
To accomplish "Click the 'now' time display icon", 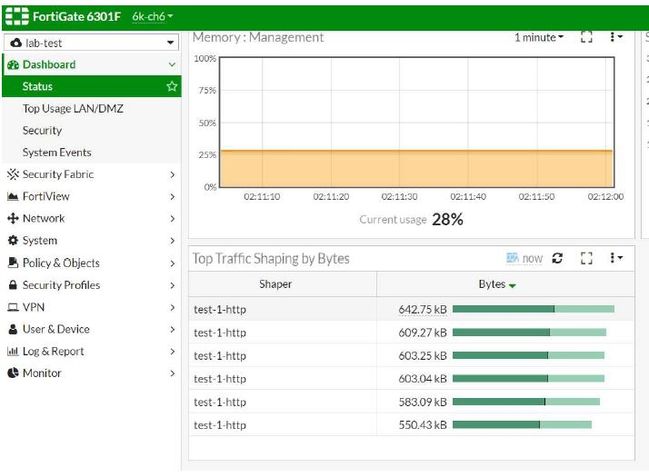I will point(524,258).
